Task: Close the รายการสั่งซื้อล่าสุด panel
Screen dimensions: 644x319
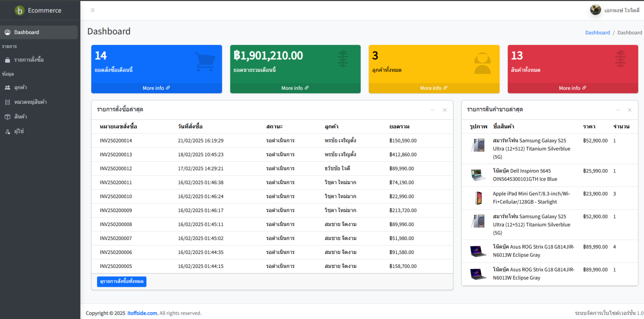Action: [x=445, y=110]
